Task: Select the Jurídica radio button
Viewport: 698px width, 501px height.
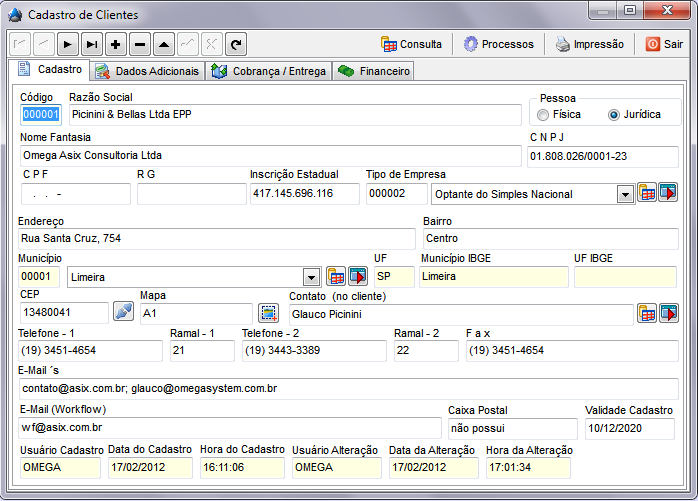Action: (x=614, y=115)
